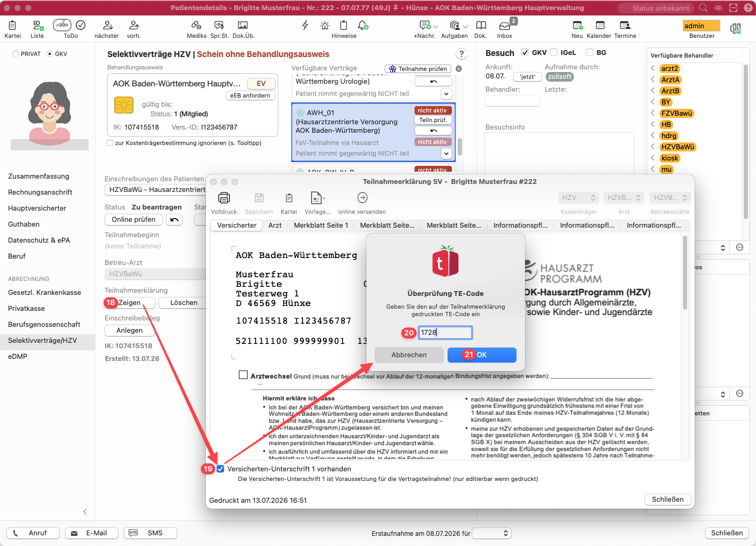
Task: Open Zusammenfassung in sidebar
Action: (x=38, y=176)
